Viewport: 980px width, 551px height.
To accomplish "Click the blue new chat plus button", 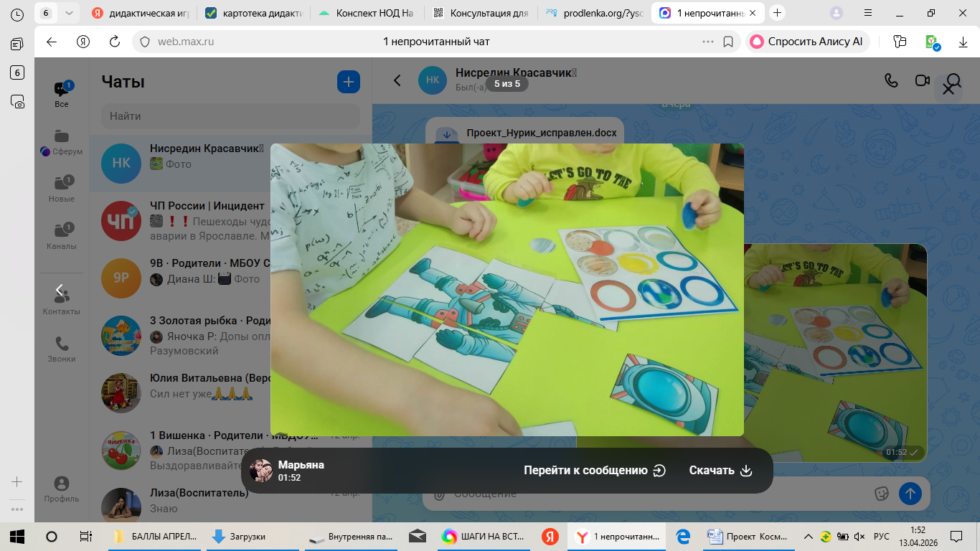I will (348, 82).
